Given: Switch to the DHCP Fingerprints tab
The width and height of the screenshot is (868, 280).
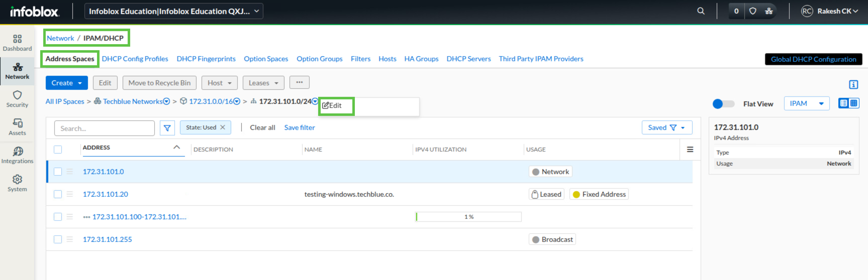Looking at the screenshot, I should click(x=206, y=59).
